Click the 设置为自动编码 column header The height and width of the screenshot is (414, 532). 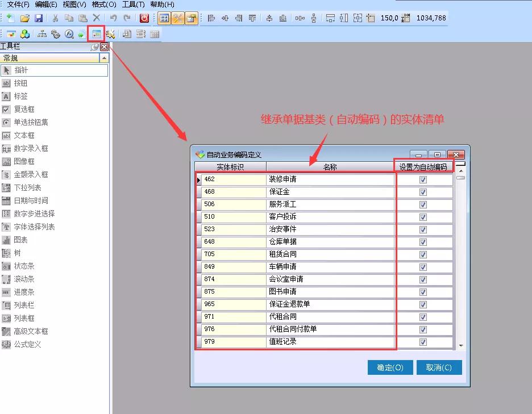[423, 167]
